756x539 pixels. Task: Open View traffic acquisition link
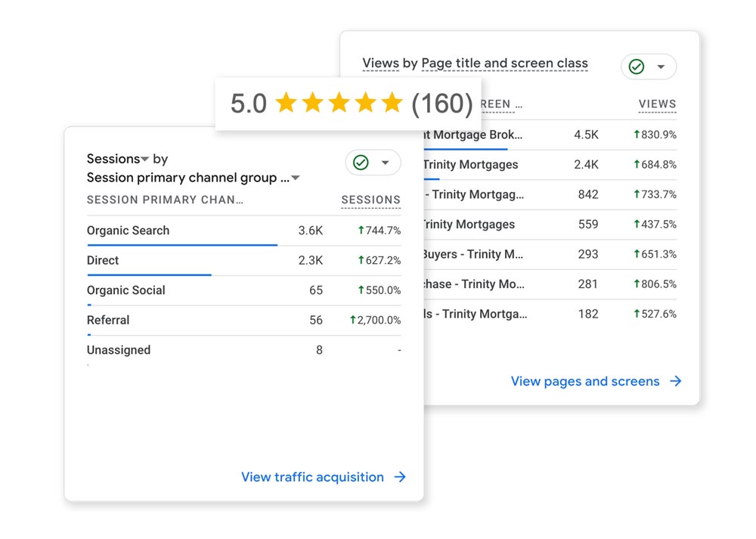(x=312, y=477)
